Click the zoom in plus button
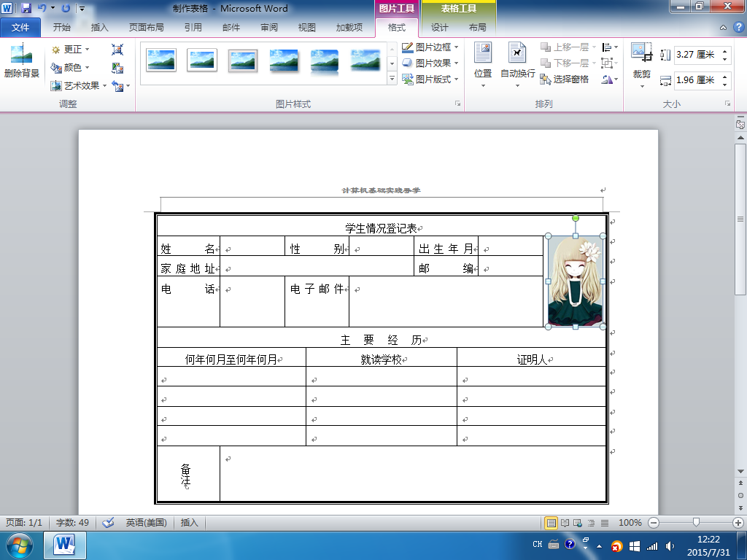This screenshot has width=747, height=560. pyautogui.click(x=738, y=523)
